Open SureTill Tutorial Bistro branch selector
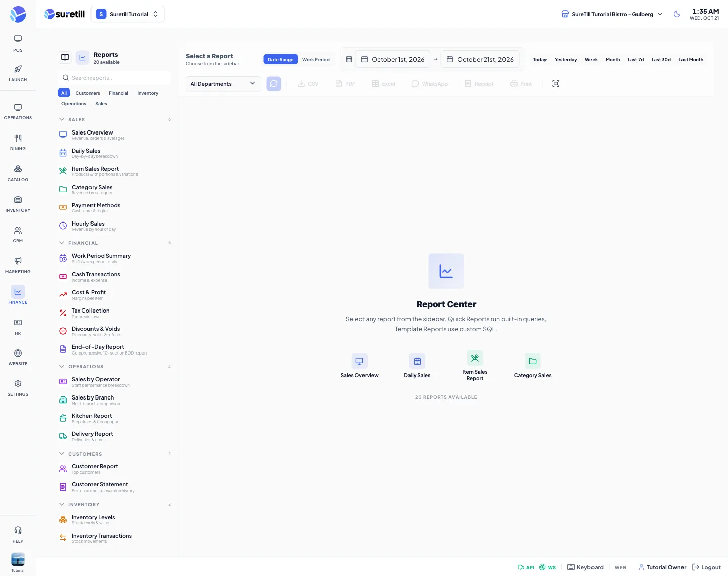The height and width of the screenshot is (576, 728). [612, 14]
